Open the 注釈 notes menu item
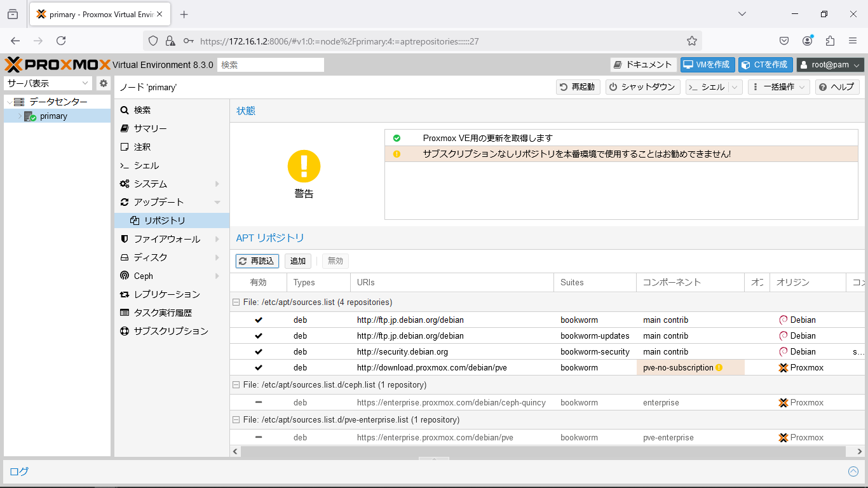The width and height of the screenshot is (868, 488). 172,147
